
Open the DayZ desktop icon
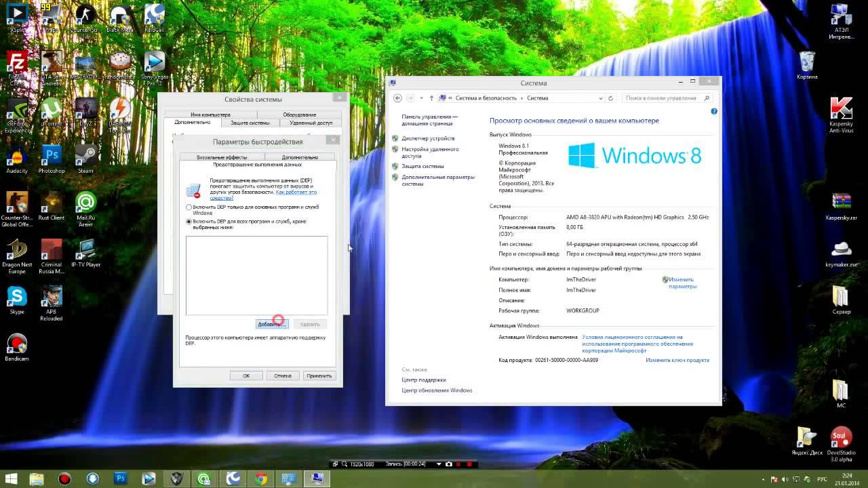(x=86, y=113)
